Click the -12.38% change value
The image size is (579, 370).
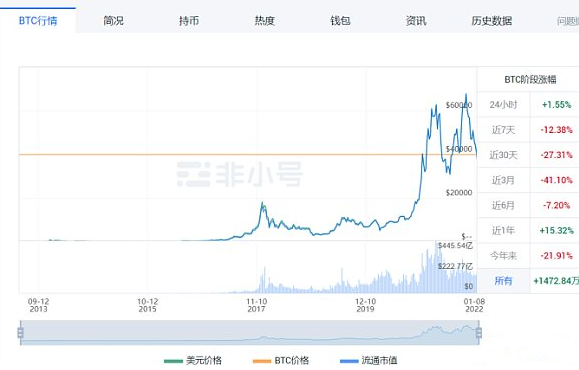click(556, 130)
